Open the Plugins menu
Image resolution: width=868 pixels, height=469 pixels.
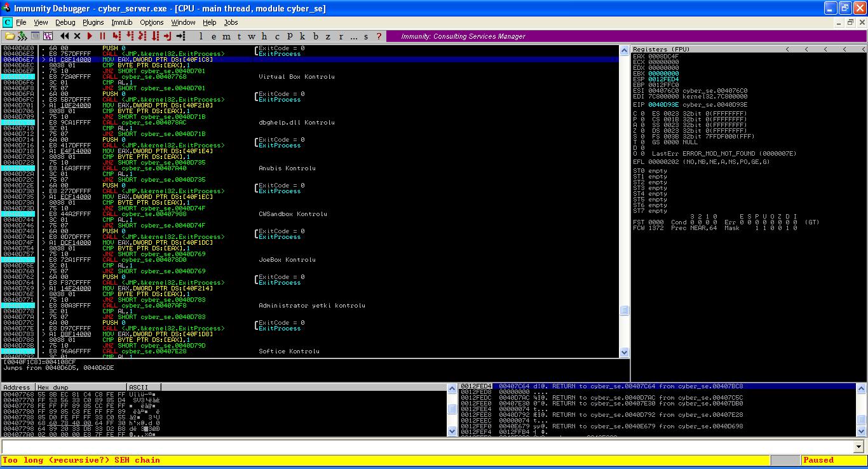click(x=93, y=22)
